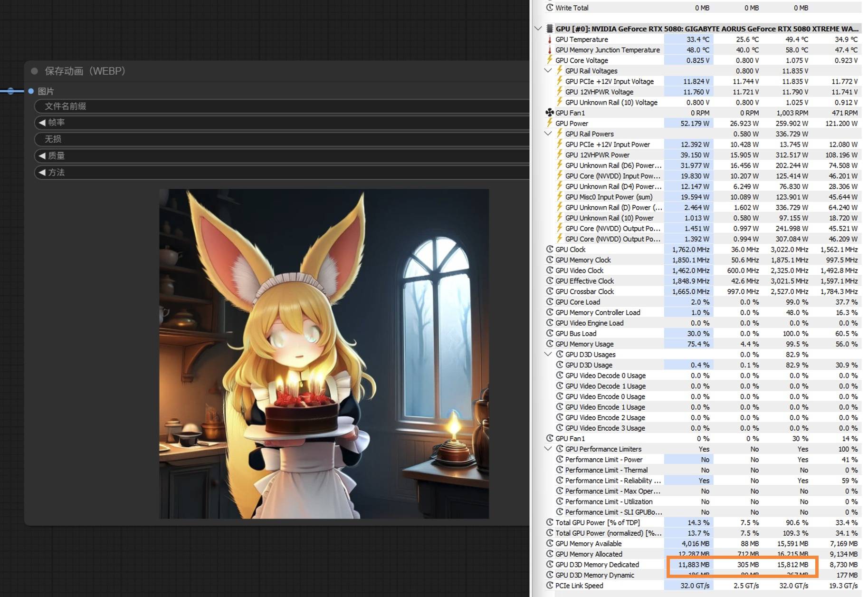Viewport: 868px width, 597px height.
Task: Collapse the 保存动画 (WEBP) node via its dot
Action: click(x=34, y=71)
